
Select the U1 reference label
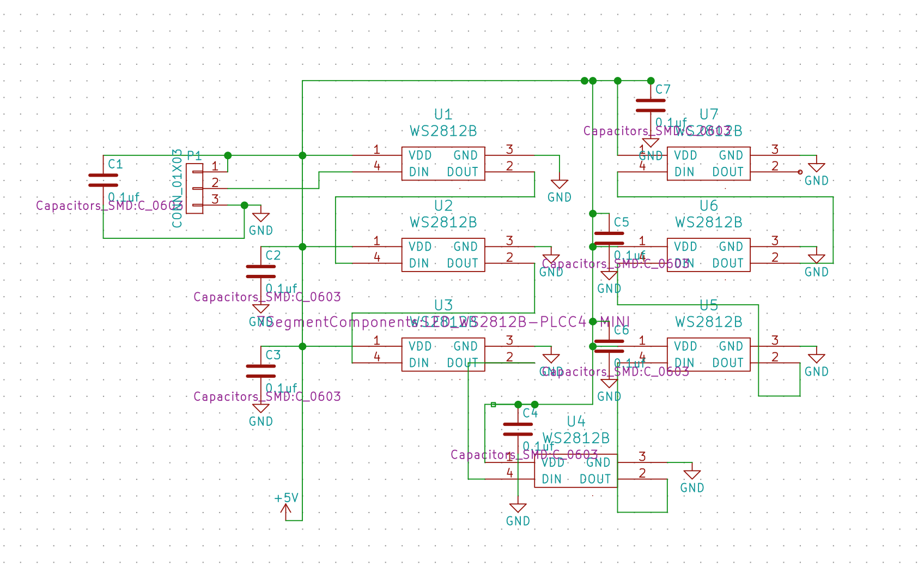[443, 115]
